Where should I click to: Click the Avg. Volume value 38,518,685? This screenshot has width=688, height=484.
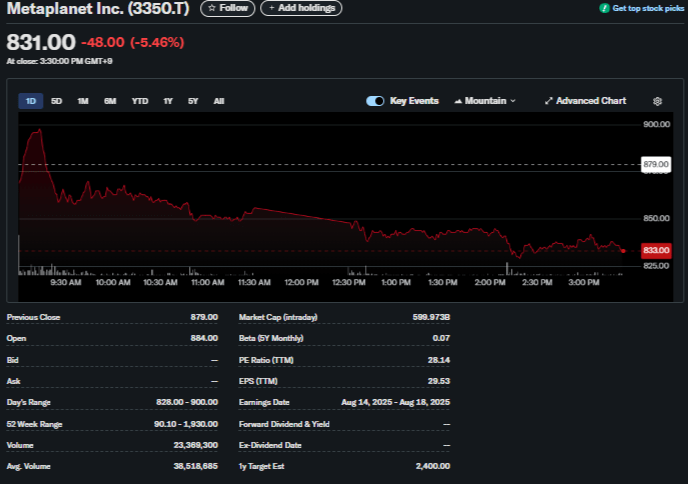click(x=196, y=466)
